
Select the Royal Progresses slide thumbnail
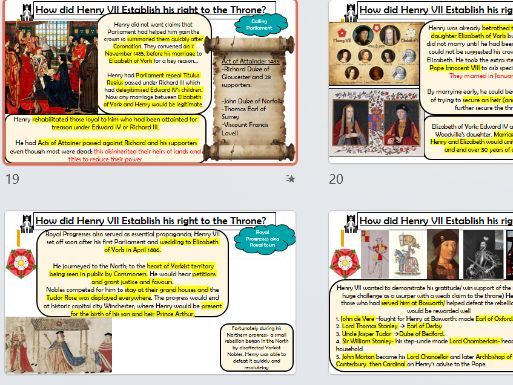coord(150,292)
